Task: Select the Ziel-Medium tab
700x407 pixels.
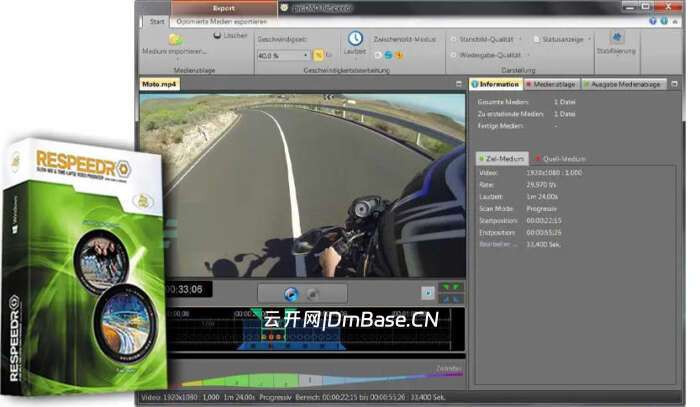Action: [502, 158]
